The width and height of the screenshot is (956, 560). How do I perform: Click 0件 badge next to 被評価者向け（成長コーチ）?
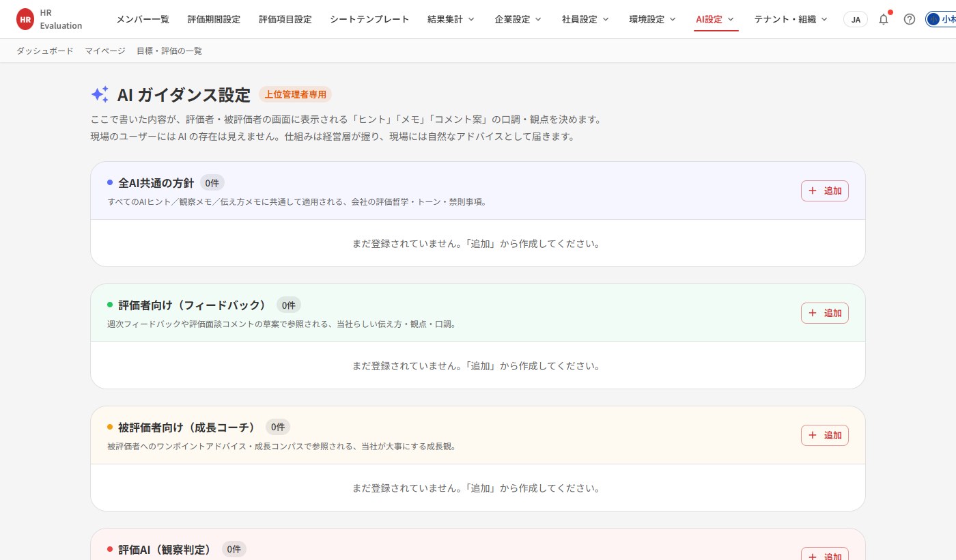click(278, 428)
